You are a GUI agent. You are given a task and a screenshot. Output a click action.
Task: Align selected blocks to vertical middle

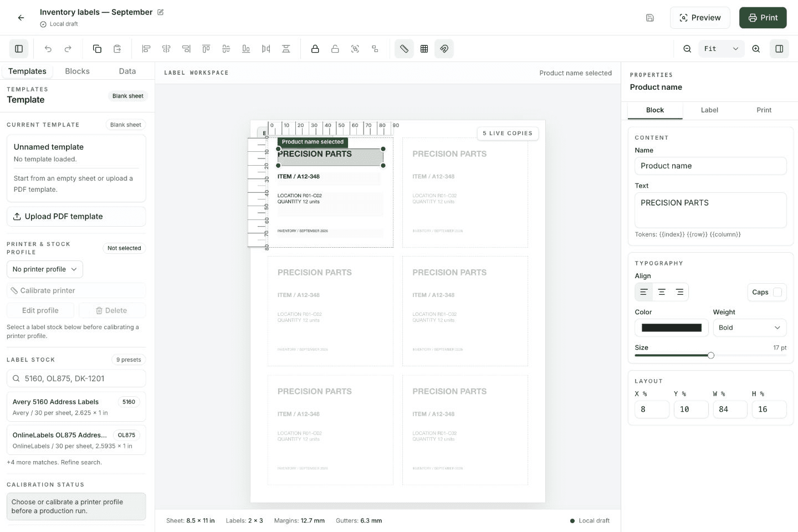tap(226, 49)
